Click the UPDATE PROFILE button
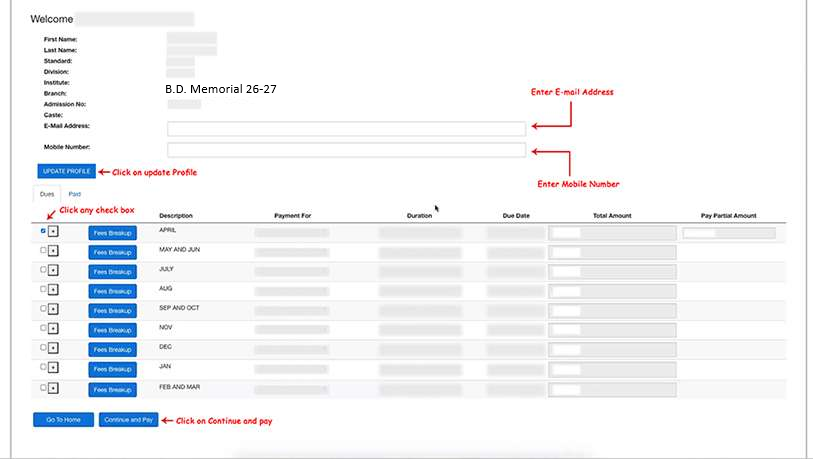Image resolution: width=813 pixels, height=459 pixels. pos(65,172)
